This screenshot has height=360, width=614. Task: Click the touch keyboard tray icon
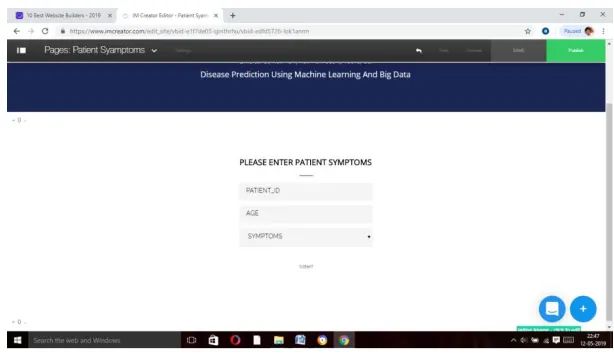(568, 340)
